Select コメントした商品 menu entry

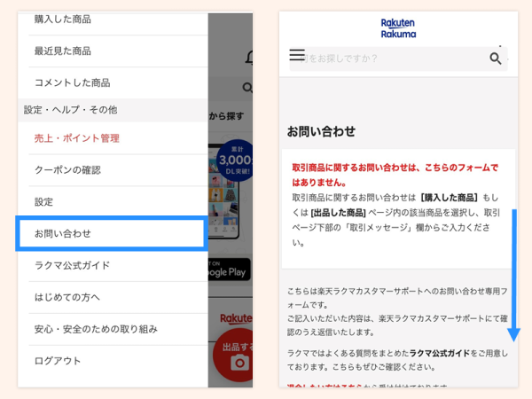coord(113,82)
